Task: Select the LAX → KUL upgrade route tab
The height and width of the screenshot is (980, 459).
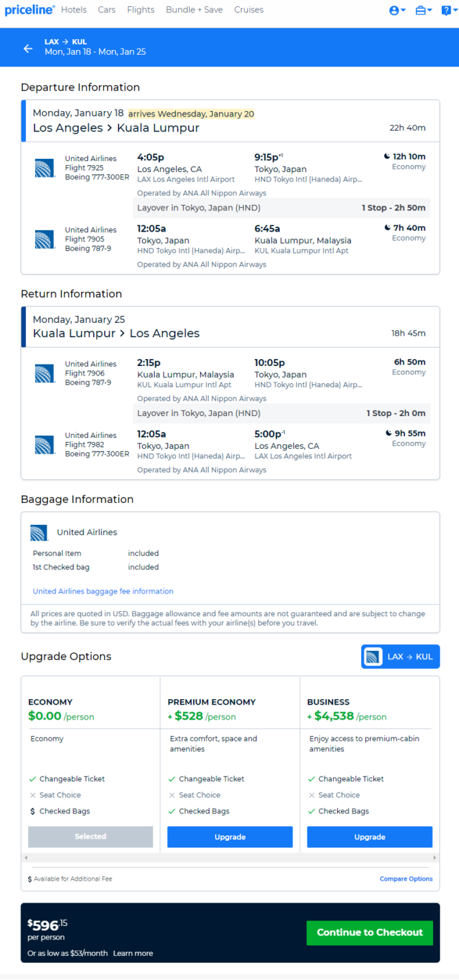Action: pos(401,657)
